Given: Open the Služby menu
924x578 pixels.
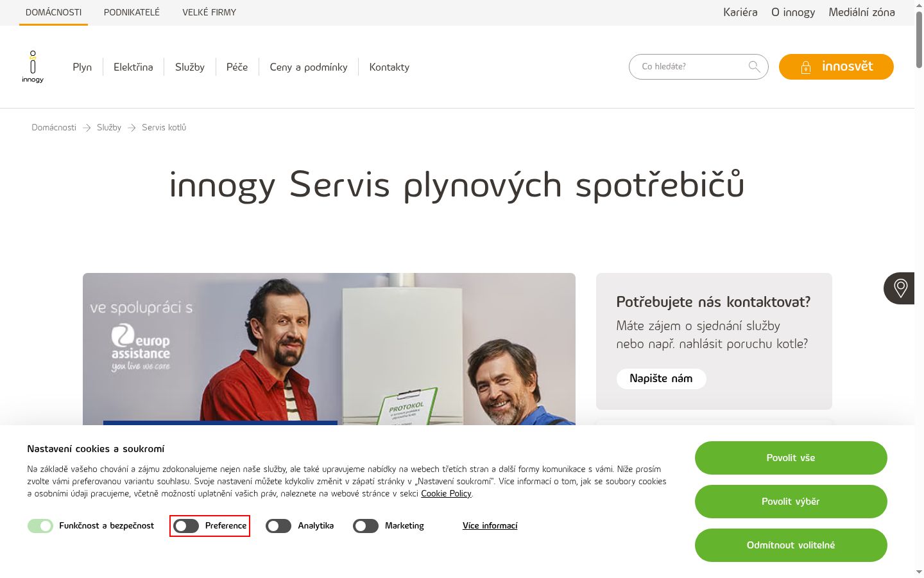Looking at the screenshot, I should pos(190,67).
